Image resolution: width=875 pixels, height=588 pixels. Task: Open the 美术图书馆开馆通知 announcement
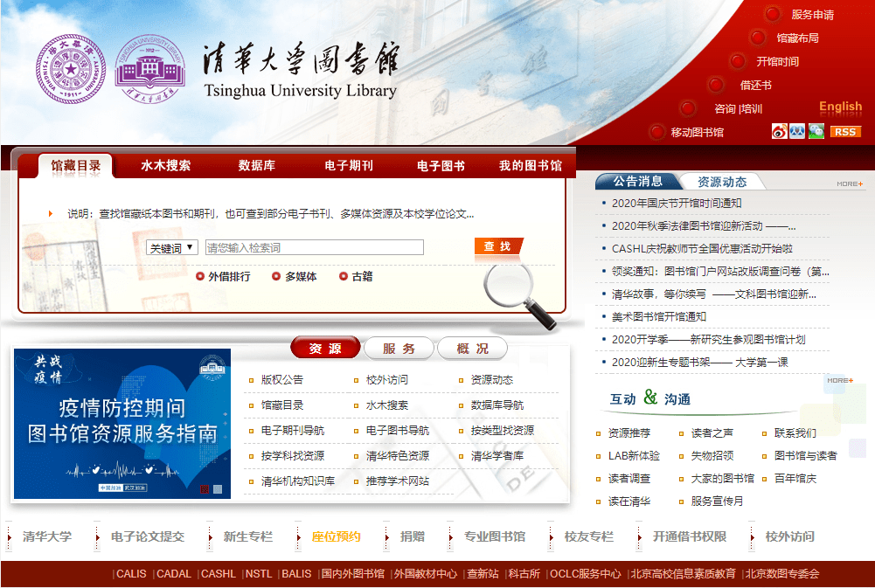point(659,317)
